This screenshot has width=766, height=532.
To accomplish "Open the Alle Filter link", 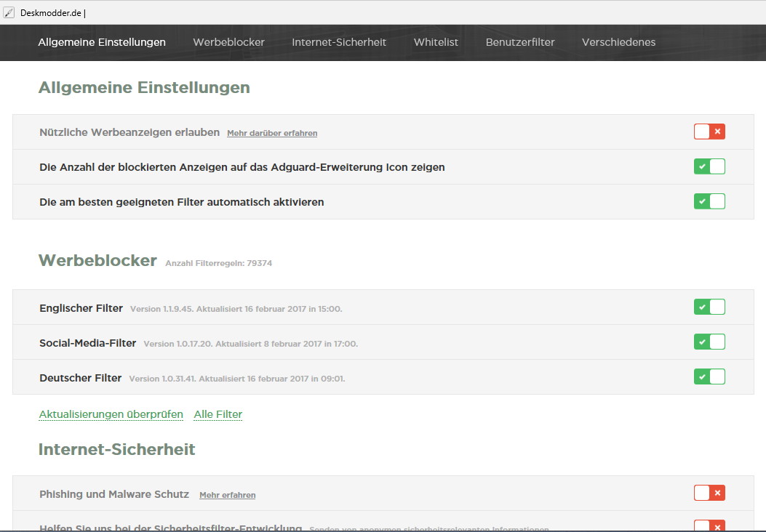I will pyautogui.click(x=218, y=414).
